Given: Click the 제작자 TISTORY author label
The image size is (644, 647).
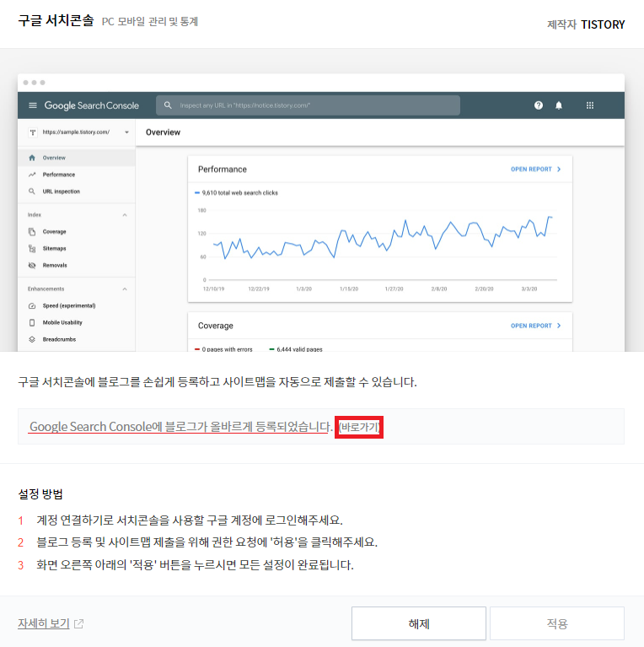Looking at the screenshot, I should point(586,24).
